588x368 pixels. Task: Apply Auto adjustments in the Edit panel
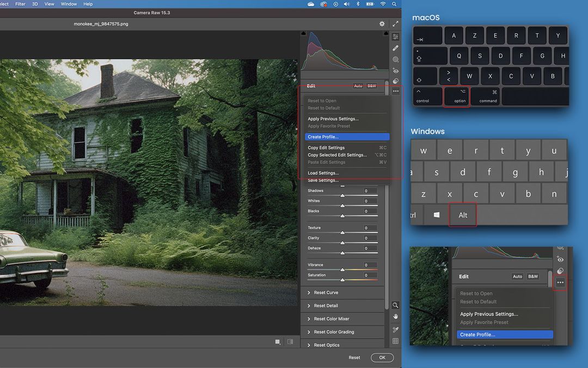(358, 86)
